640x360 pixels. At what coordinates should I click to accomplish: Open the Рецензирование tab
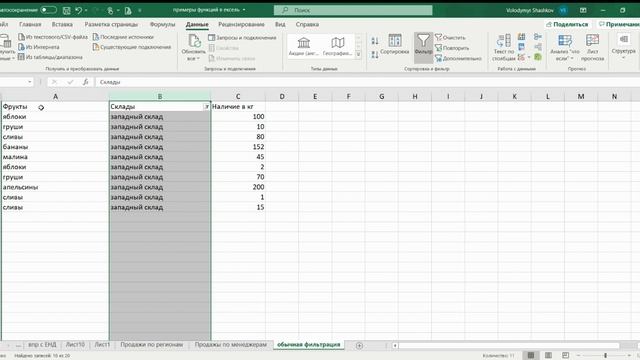[241, 24]
